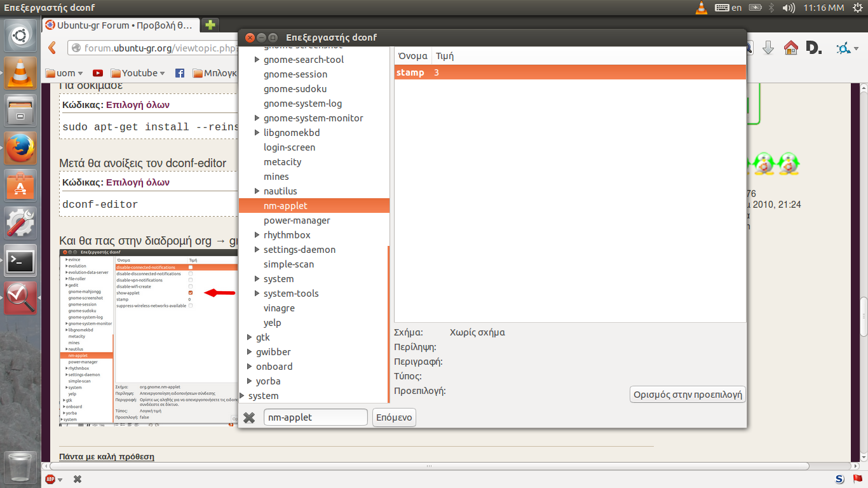Click the Firefox back arrow

tap(53, 48)
